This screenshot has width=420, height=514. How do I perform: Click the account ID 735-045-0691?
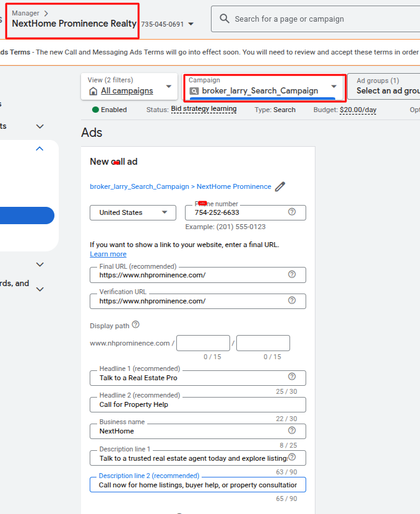pyautogui.click(x=162, y=24)
